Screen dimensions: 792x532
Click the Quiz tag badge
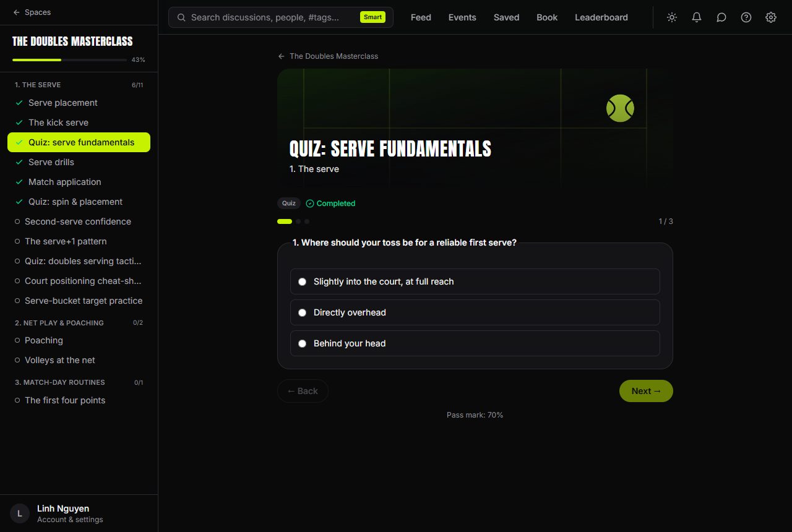(x=289, y=204)
